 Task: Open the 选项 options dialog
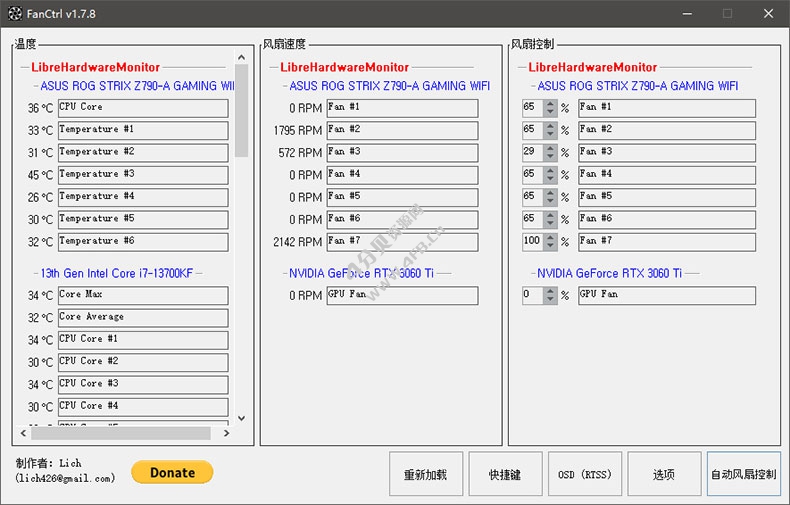tap(664, 474)
